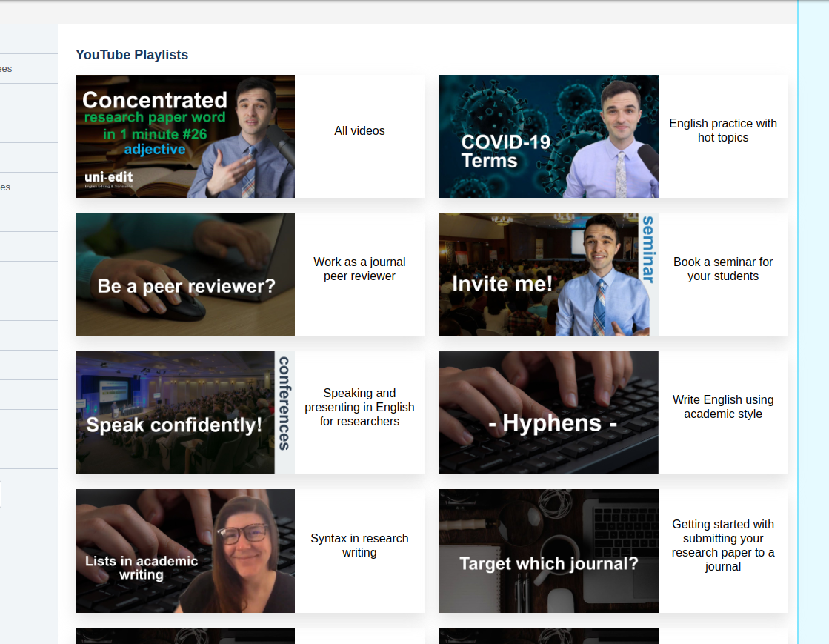The height and width of the screenshot is (644, 829).
Task: Open English practice with hot topics playlist
Action: [x=723, y=130]
